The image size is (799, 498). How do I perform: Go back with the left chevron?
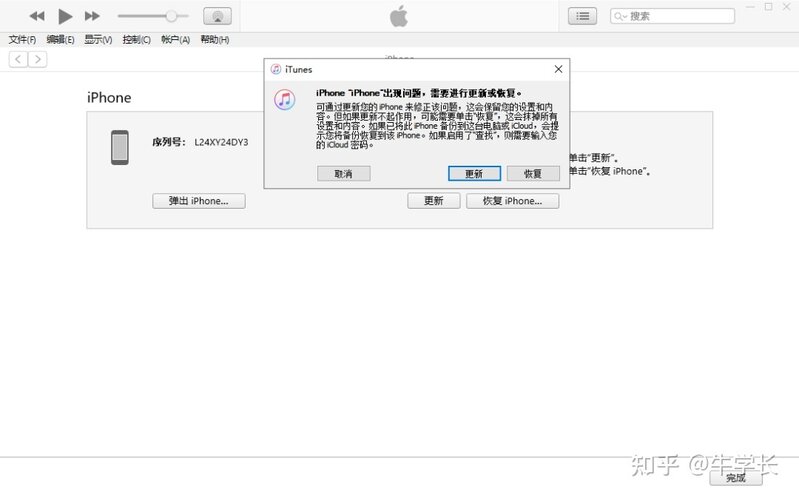coord(18,60)
